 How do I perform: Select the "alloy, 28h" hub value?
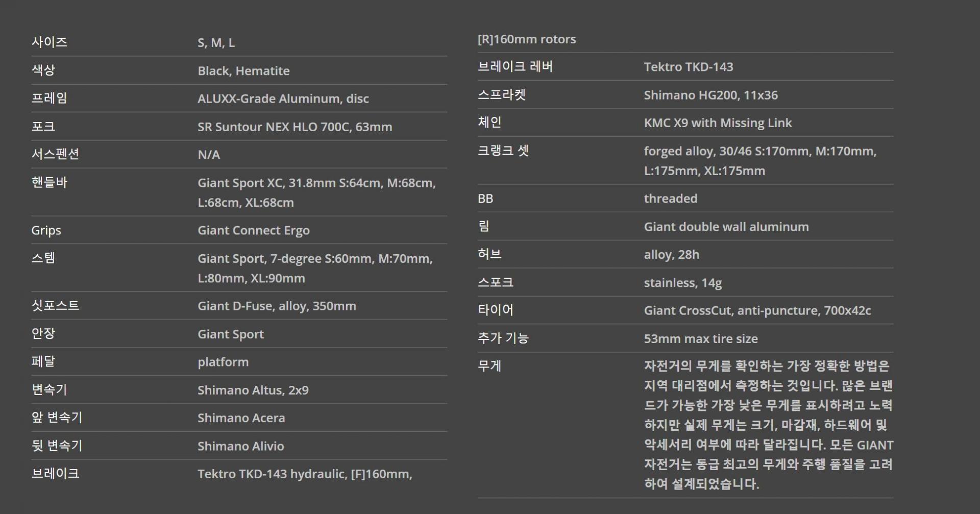[x=672, y=255]
